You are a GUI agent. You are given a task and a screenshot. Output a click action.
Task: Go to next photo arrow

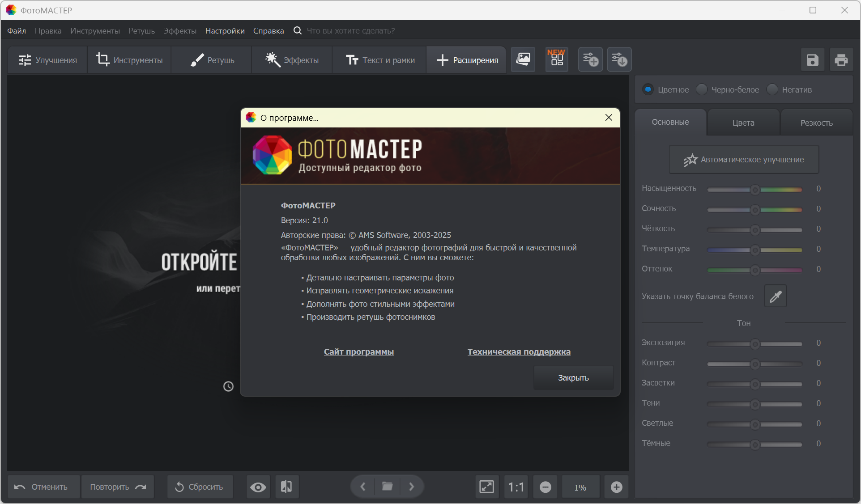pyautogui.click(x=412, y=487)
